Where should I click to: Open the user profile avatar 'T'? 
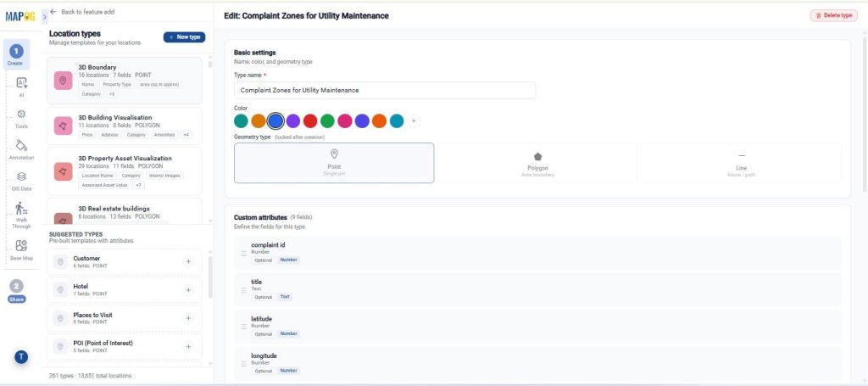(21, 356)
